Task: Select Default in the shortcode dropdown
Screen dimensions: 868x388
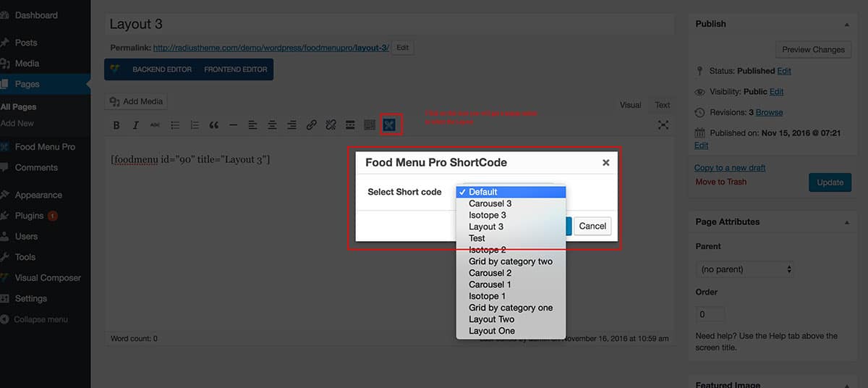Action: pyautogui.click(x=511, y=192)
